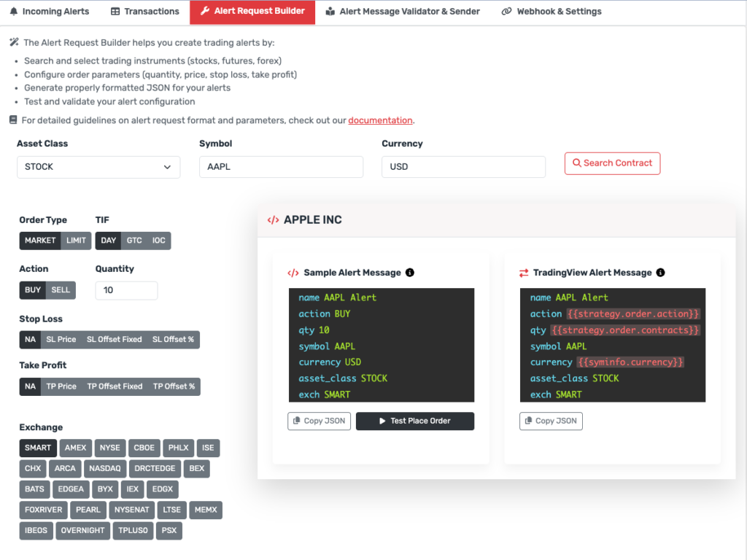
Task: Click the book icon beside the guidelines text
Action: 13,120
